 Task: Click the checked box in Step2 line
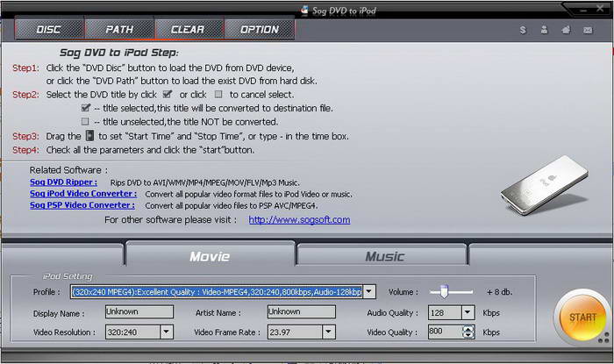(x=168, y=94)
